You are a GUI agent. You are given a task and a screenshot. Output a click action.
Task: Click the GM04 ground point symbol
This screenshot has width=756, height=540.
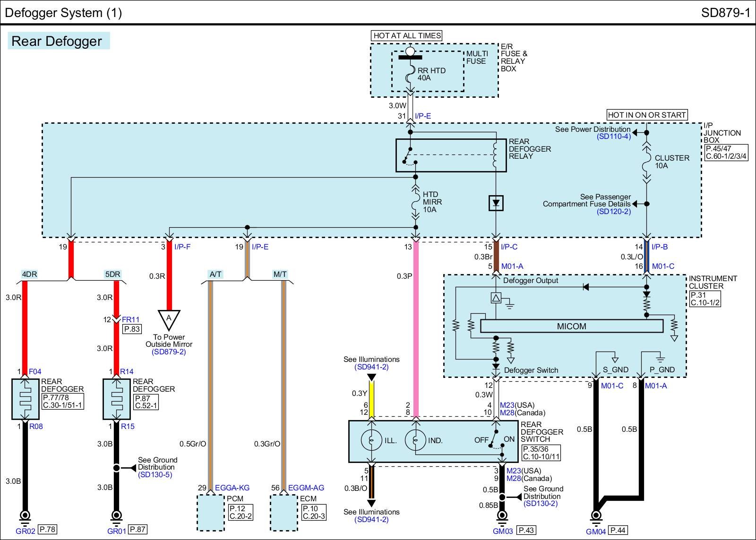pyautogui.click(x=596, y=515)
